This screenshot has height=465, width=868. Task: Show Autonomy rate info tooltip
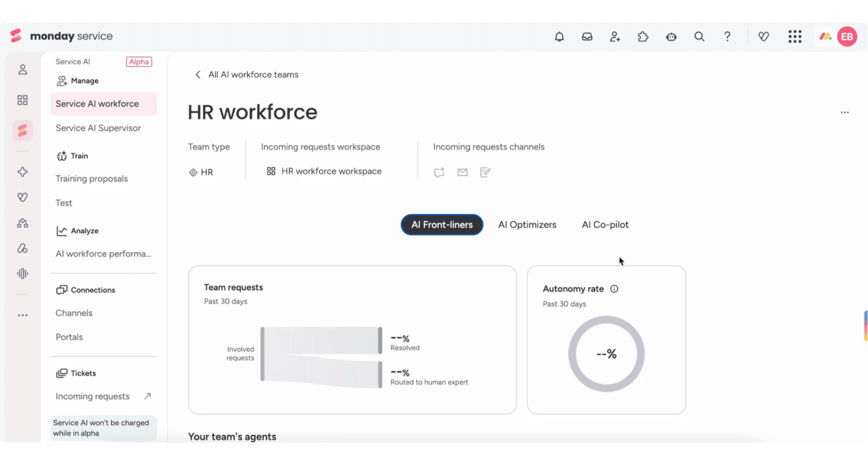coord(614,289)
